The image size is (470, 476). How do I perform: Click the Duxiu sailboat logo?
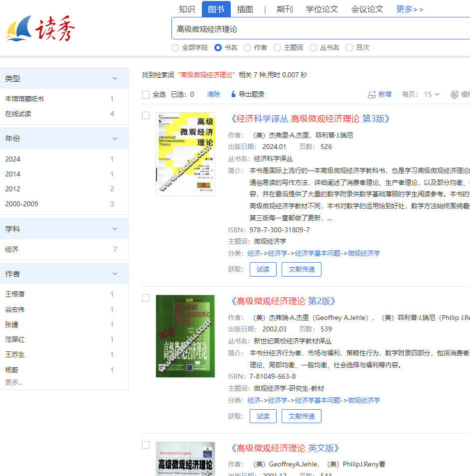pos(40,28)
